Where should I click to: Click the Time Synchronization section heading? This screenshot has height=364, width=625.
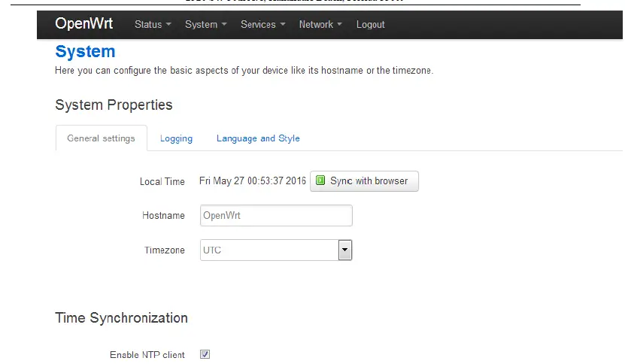pyautogui.click(x=121, y=318)
